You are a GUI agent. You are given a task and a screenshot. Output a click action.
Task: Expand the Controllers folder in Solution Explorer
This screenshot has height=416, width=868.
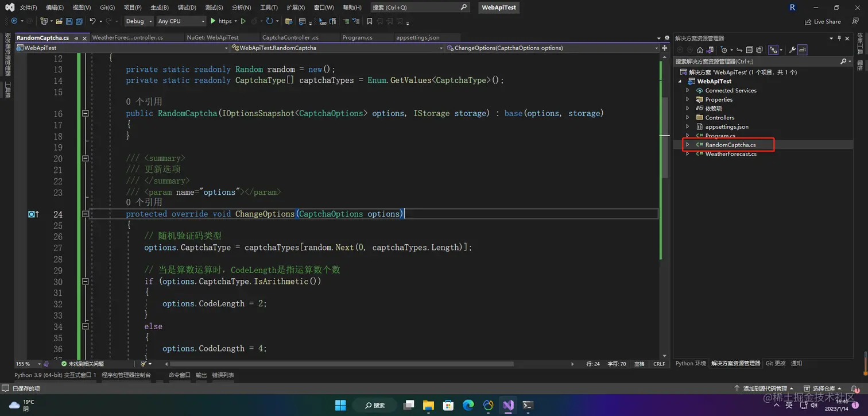[688, 117]
